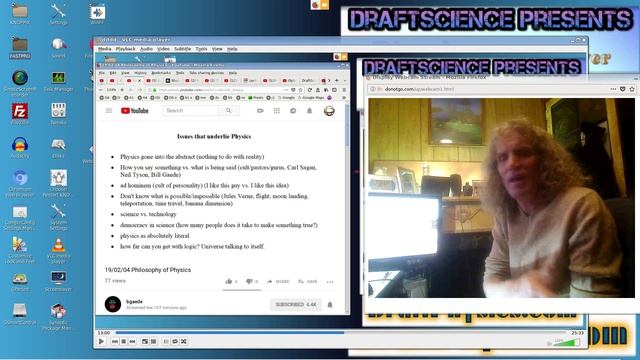This screenshot has width=640, height=360.
Task: Play the video in VLC
Action: click(x=102, y=341)
